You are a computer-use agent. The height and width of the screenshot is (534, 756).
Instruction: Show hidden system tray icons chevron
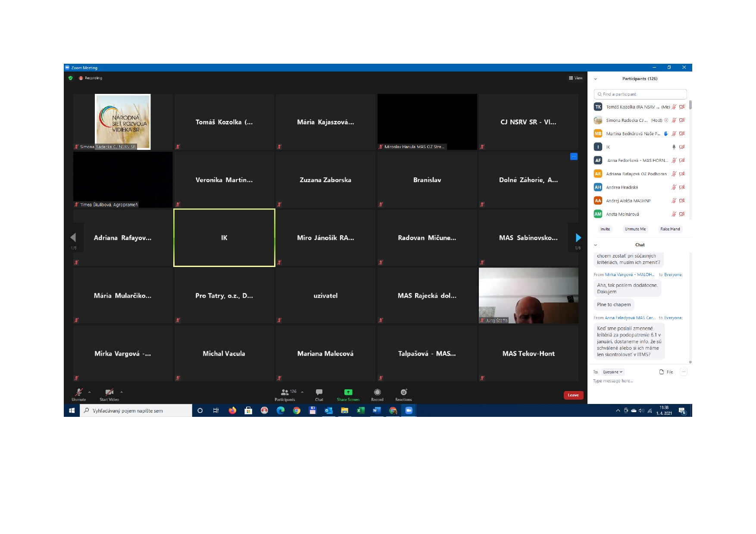click(x=618, y=410)
